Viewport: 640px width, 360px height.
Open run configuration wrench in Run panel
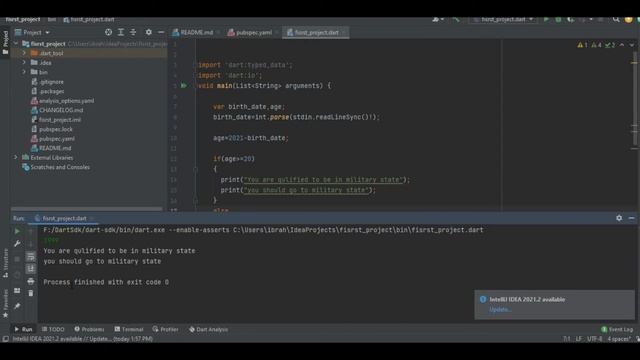click(17, 244)
